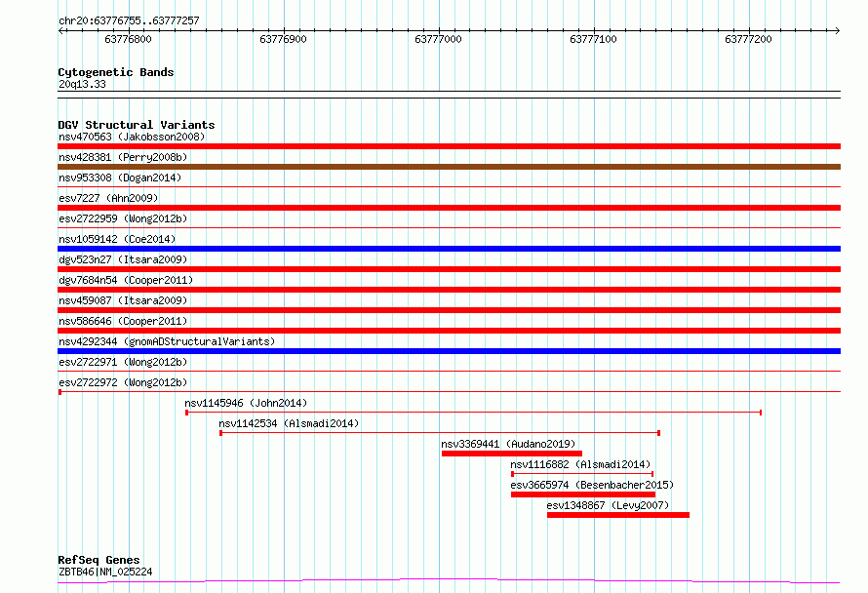The height and width of the screenshot is (593, 868).
Task: Click the 63777200 ruler position
Action: point(748,39)
